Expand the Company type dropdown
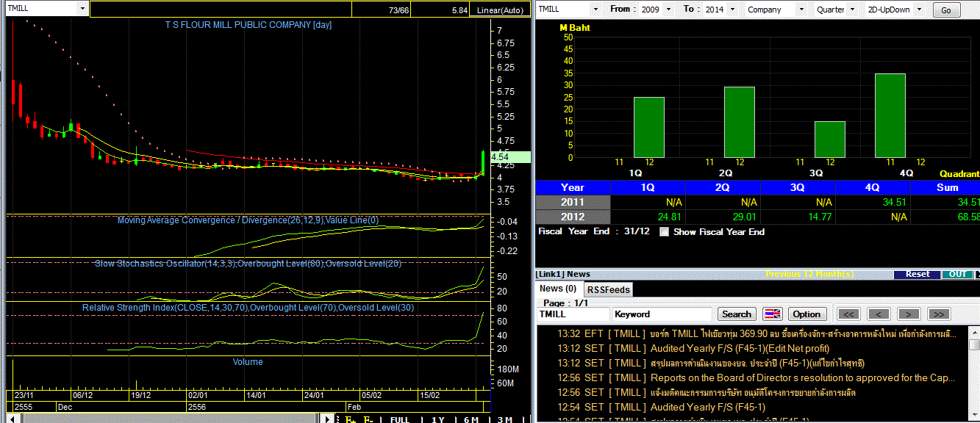Image resolution: width=980 pixels, height=423 pixels. coord(801,10)
